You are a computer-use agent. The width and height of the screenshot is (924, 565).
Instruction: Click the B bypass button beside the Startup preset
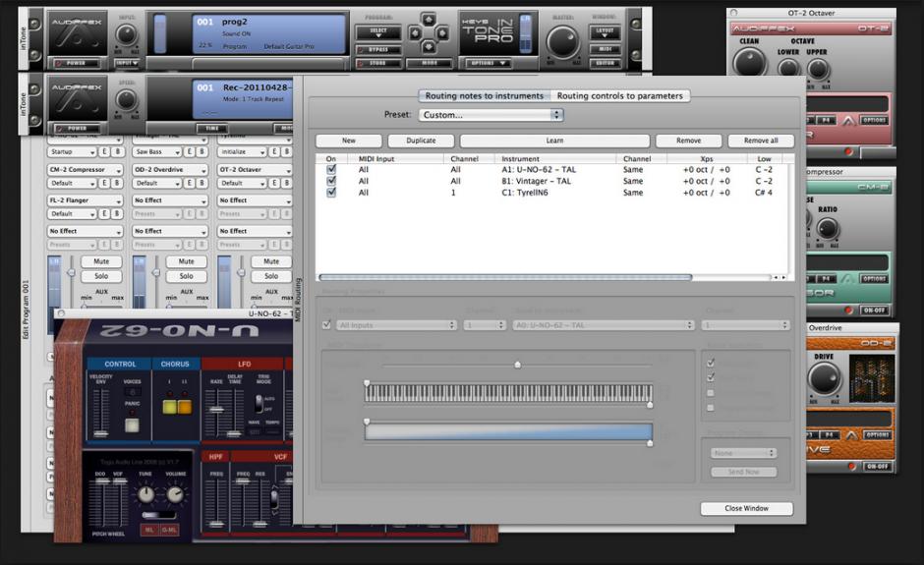click(x=117, y=152)
